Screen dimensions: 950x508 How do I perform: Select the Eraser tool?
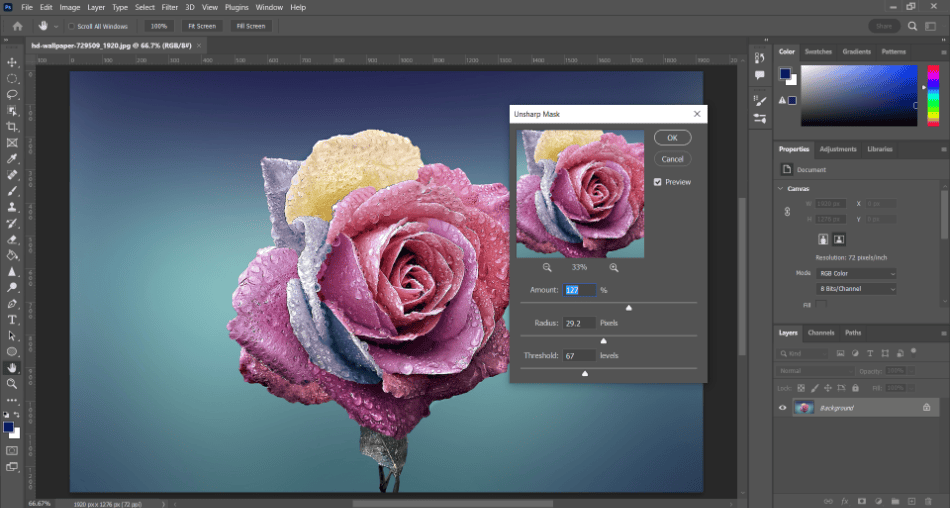(x=12, y=239)
